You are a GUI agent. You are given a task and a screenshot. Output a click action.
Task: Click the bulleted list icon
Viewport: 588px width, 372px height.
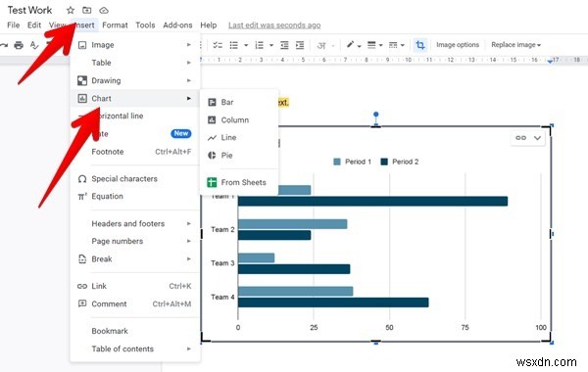[234, 45]
